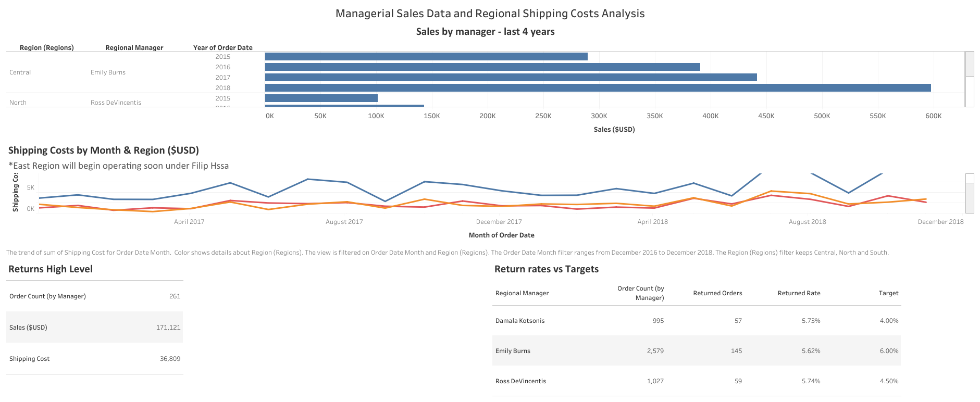Click the returned orders 145 cell

[x=736, y=351]
